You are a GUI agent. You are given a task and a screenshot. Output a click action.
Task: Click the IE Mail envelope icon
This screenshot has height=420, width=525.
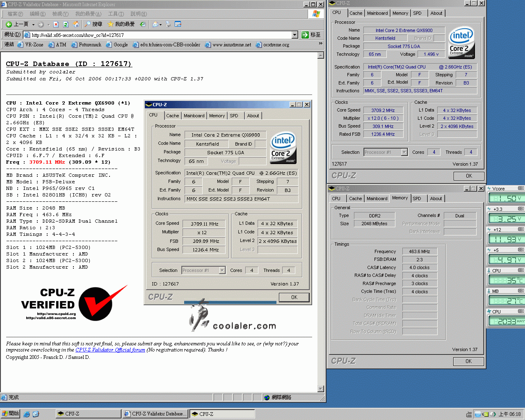click(x=155, y=24)
